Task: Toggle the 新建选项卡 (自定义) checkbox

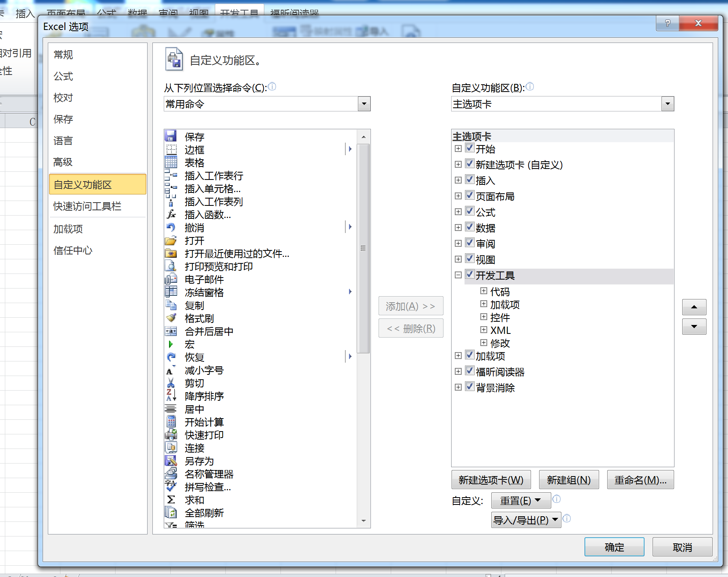Action: click(469, 164)
